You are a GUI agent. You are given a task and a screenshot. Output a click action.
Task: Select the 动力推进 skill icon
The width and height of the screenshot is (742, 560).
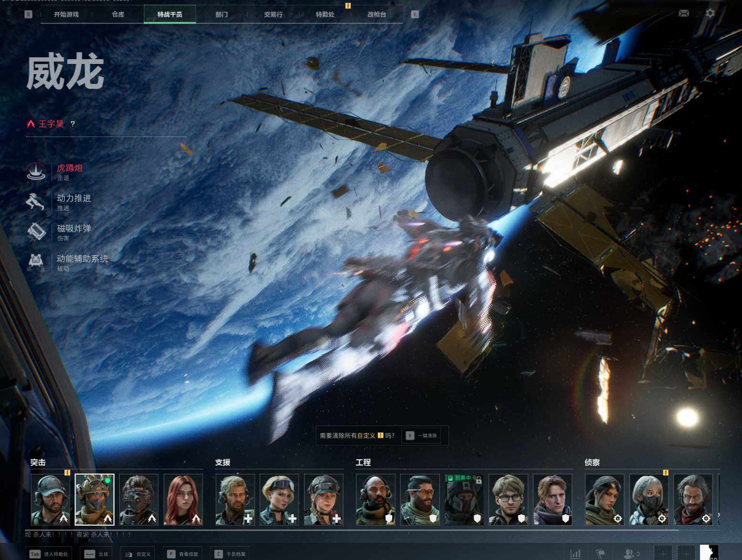pyautogui.click(x=36, y=202)
